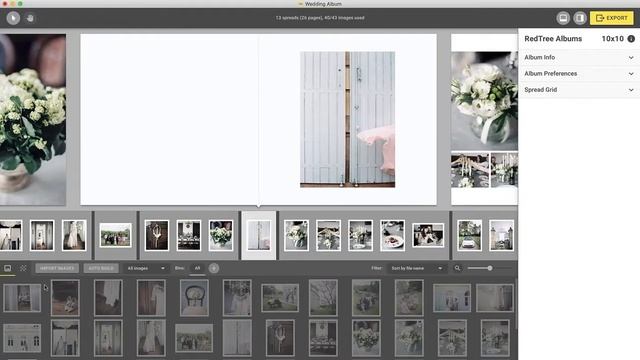Select the white car thumbnail in filmstrip
The width and height of the screenshot is (640, 360).
click(x=469, y=235)
